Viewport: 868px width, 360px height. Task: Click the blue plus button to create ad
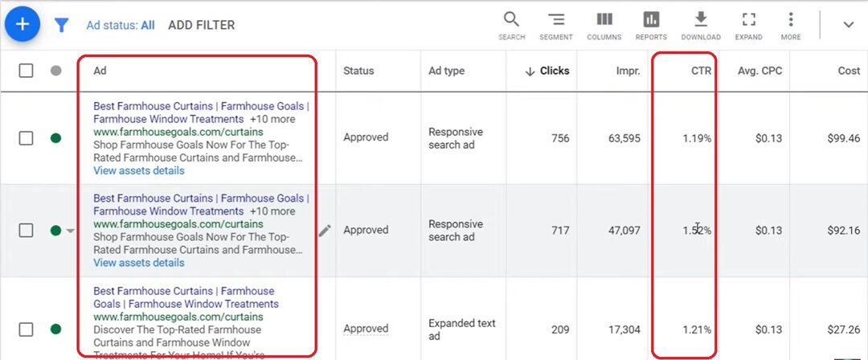pyautogui.click(x=23, y=24)
